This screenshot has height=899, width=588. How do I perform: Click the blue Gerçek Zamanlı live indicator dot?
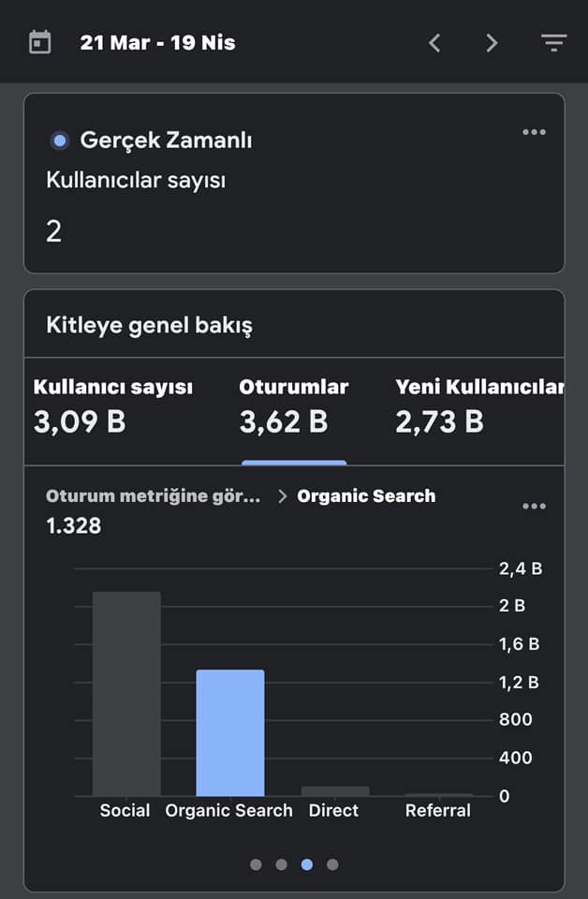(60, 140)
